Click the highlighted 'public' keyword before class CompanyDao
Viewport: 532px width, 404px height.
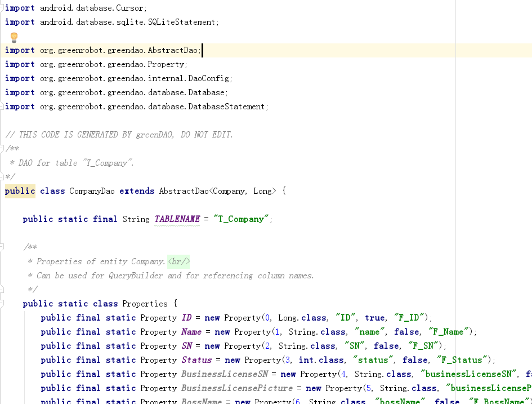point(20,191)
